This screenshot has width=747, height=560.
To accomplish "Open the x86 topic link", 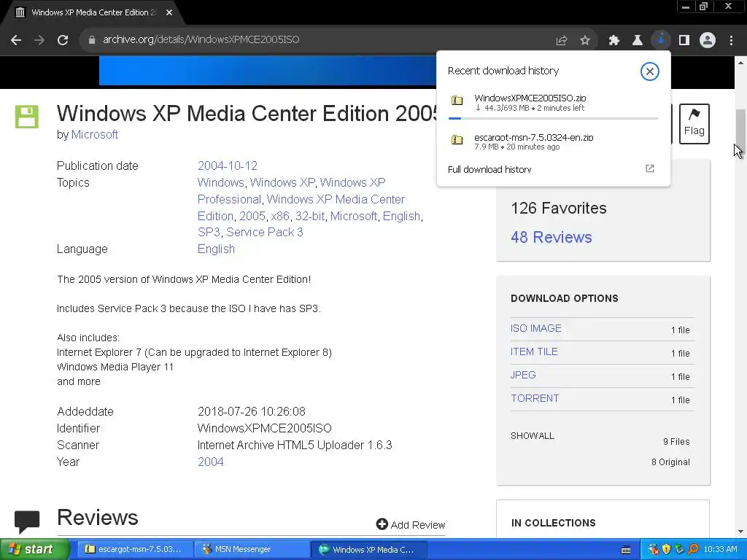I will [x=280, y=216].
